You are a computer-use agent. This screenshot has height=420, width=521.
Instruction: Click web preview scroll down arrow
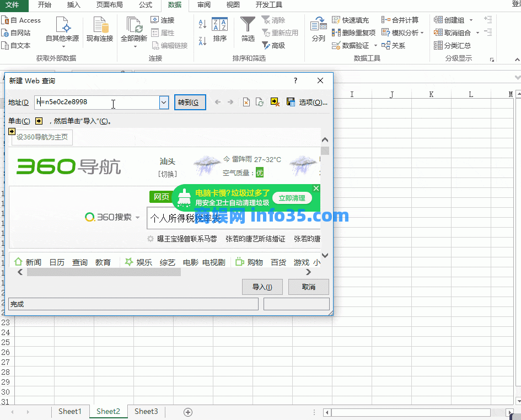[x=325, y=255]
